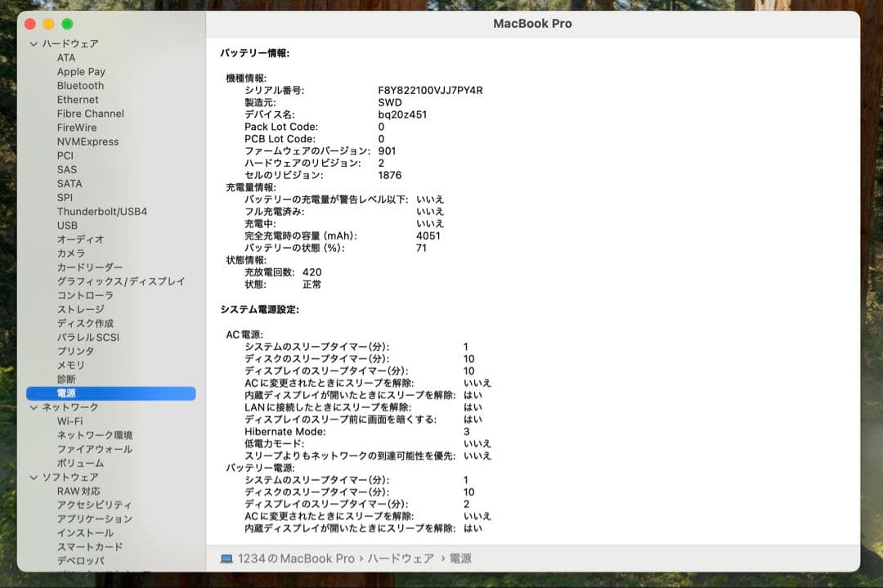This screenshot has height=588, width=883.
Task: Select the highlighted 電源 sidebar item
Action: pos(111,393)
